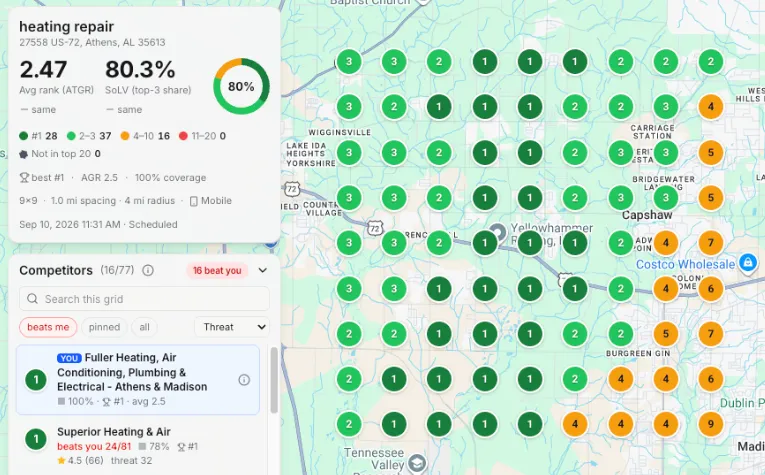Click the Costco Wholesale map label

(x=685, y=264)
